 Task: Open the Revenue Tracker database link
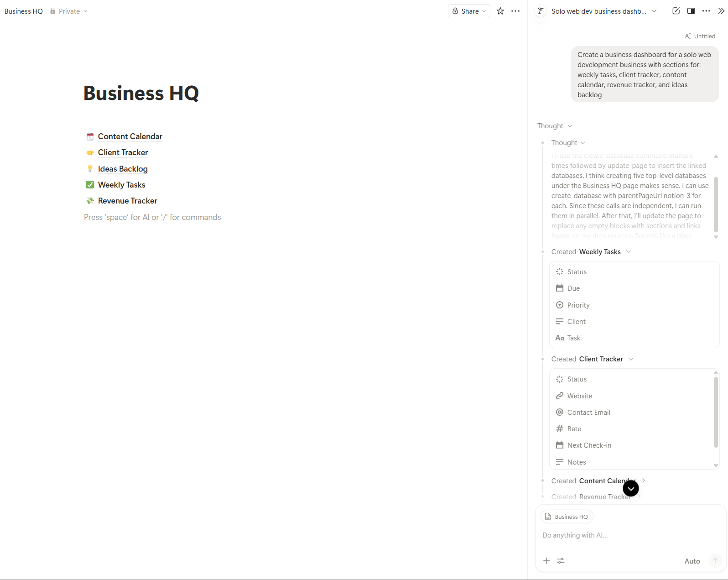128,201
